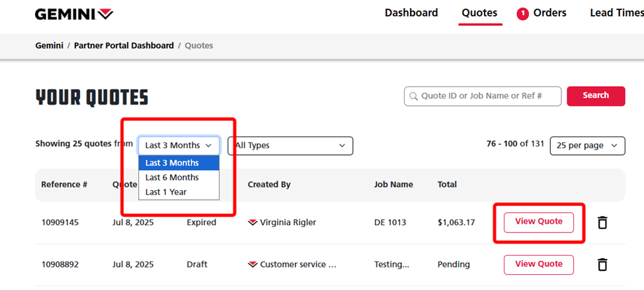Expand the 25 per page dropdown
The height and width of the screenshot is (290, 644).
(x=587, y=146)
